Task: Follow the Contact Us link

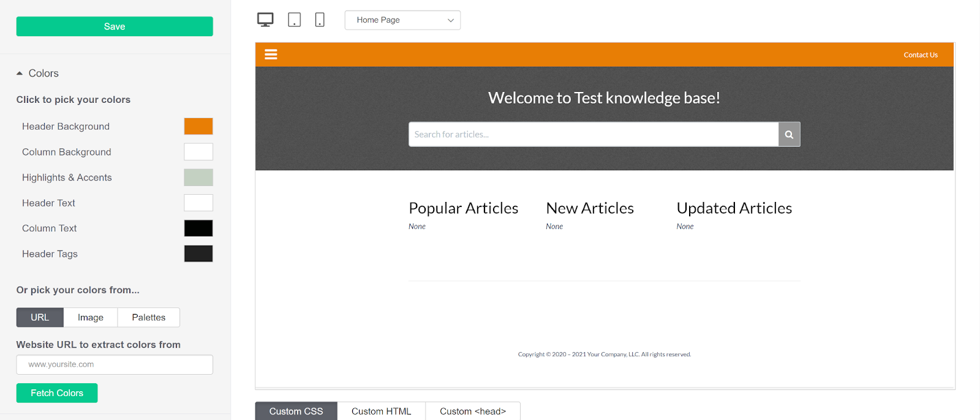Action: (920, 55)
